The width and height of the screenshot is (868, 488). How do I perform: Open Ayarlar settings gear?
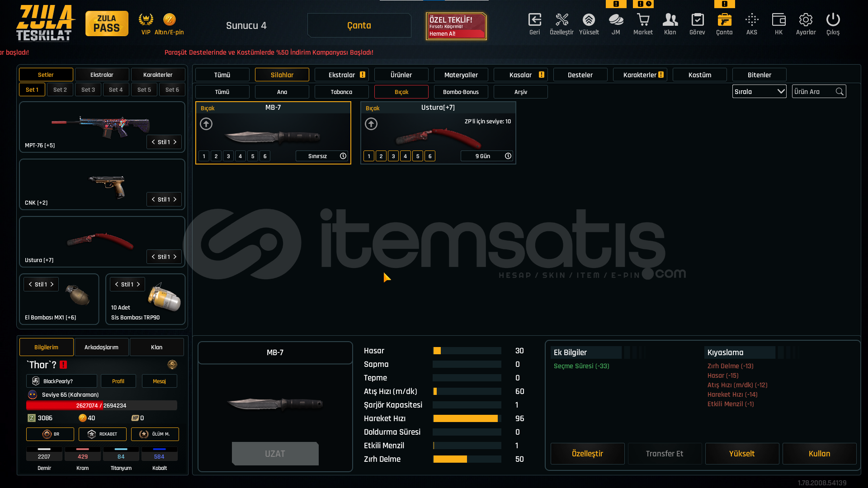(x=806, y=20)
